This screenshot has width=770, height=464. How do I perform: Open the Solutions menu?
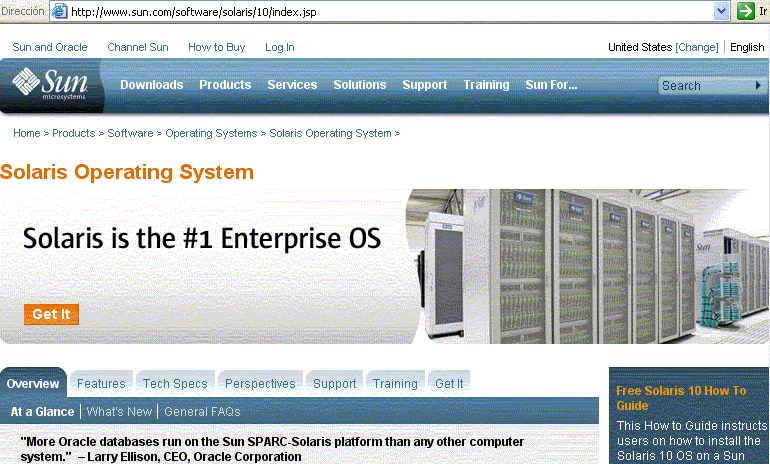point(359,84)
